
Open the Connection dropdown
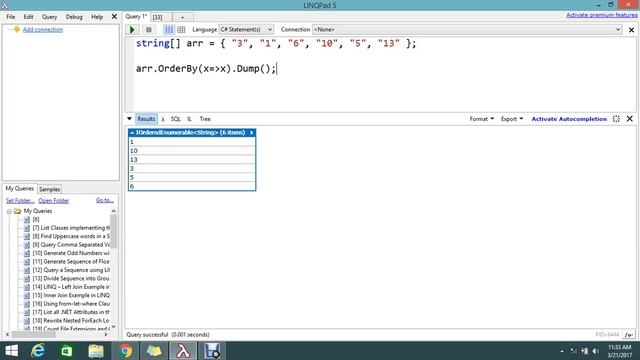click(x=467, y=29)
